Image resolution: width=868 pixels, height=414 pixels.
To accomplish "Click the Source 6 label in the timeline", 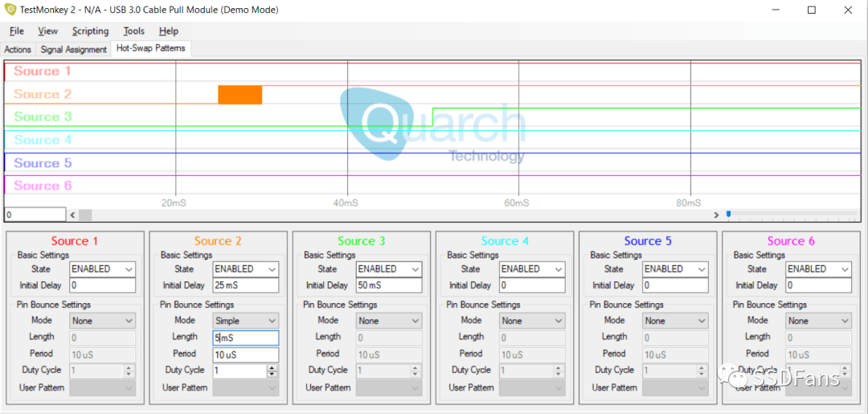I will point(43,186).
